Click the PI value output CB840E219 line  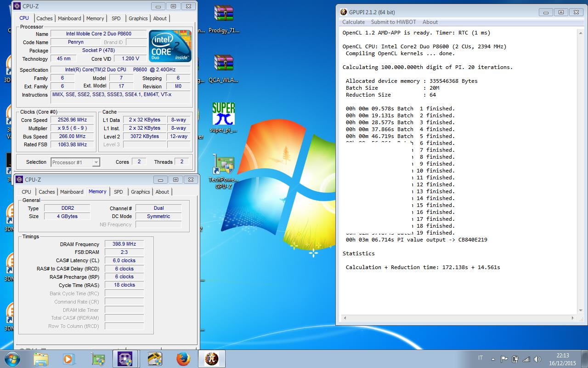pos(416,240)
